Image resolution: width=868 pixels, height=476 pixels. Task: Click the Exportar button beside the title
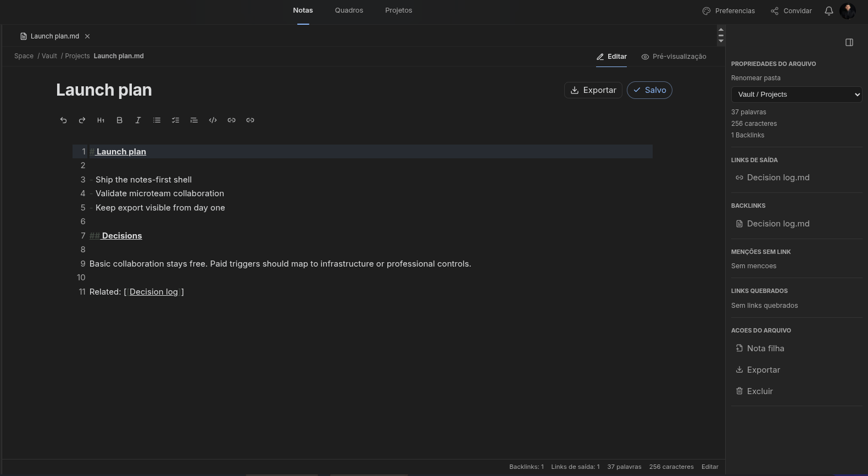(x=593, y=90)
